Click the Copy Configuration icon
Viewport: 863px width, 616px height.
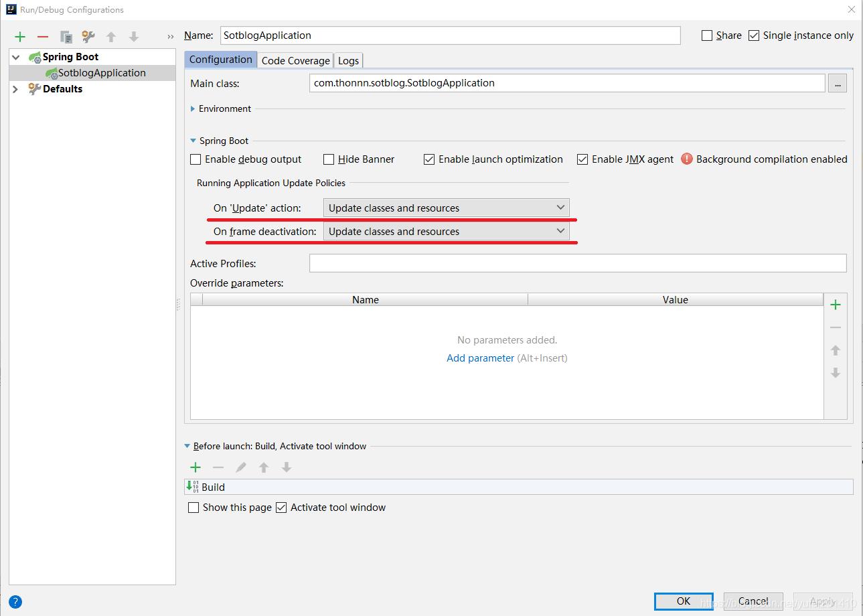[66, 37]
